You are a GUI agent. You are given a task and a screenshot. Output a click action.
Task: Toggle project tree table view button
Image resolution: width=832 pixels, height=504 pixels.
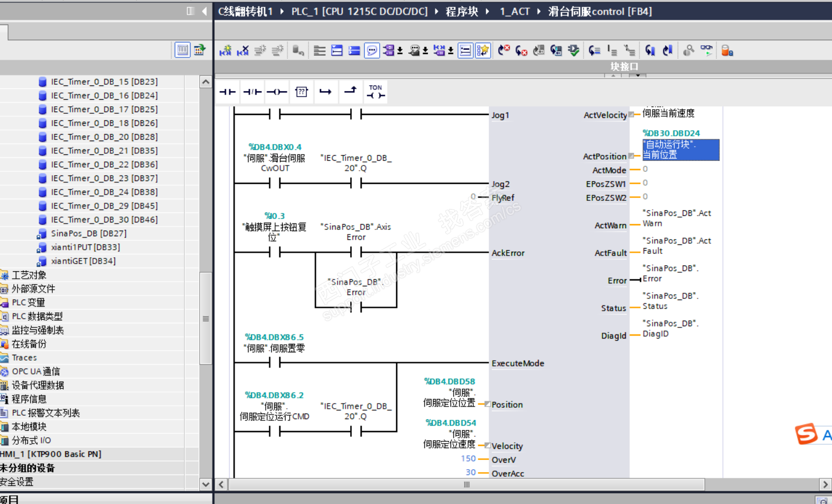(x=182, y=51)
